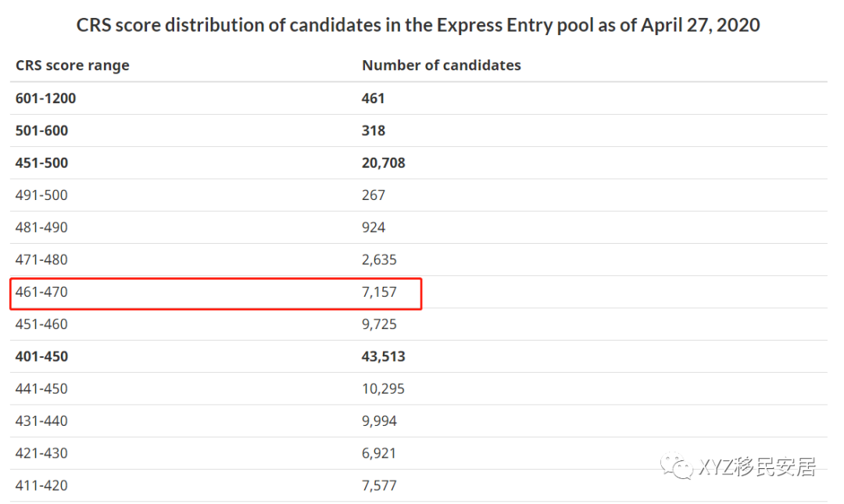Click the 43,513 candidates value
The image size is (844, 504).
pos(384,356)
